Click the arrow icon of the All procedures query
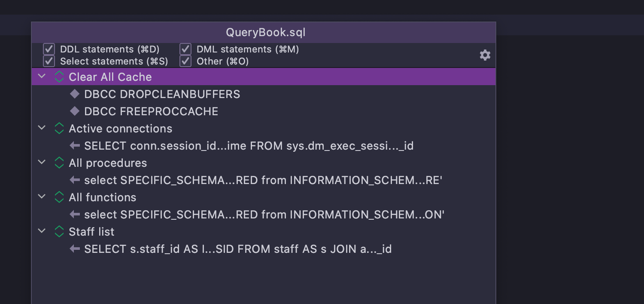The image size is (644, 304). (x=75, y=180)
